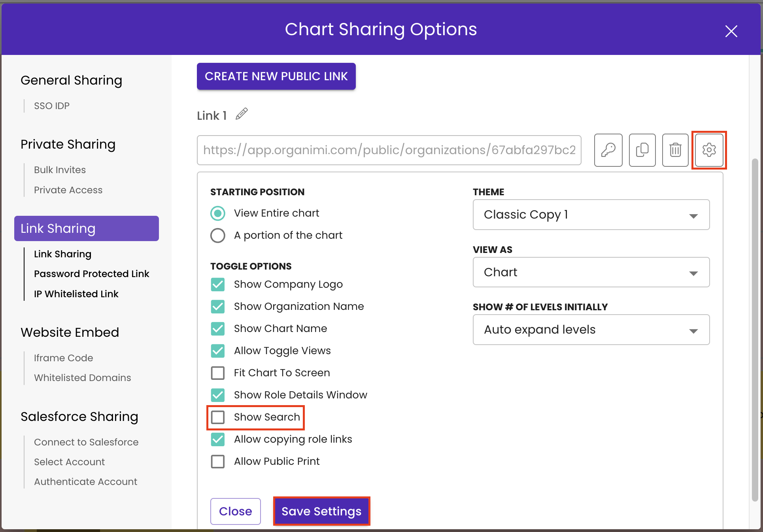Open the Theme dropdown showing Classic Copy 1
The height and width of the screenshot is (532, 763).
(x=591, y=215)
